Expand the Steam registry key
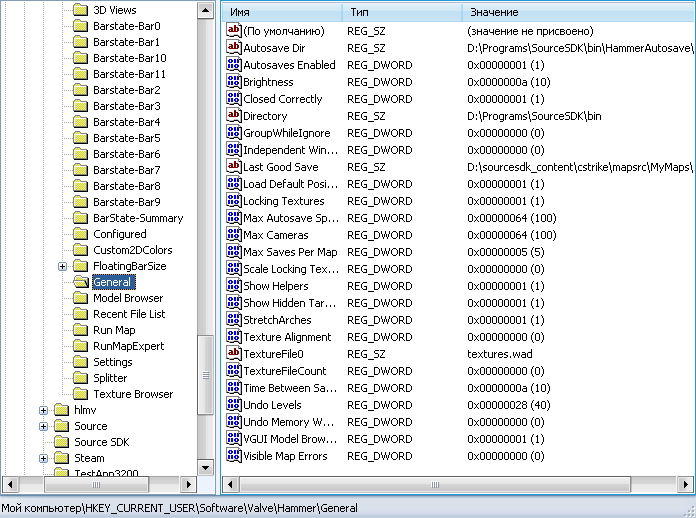696x518 pixels. (43, 458)
